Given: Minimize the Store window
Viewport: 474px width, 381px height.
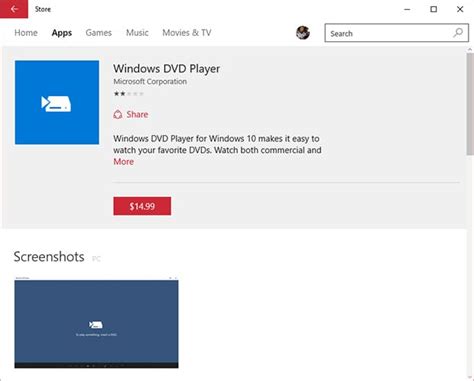Looking at the screenshot, I should coord(407,9).
